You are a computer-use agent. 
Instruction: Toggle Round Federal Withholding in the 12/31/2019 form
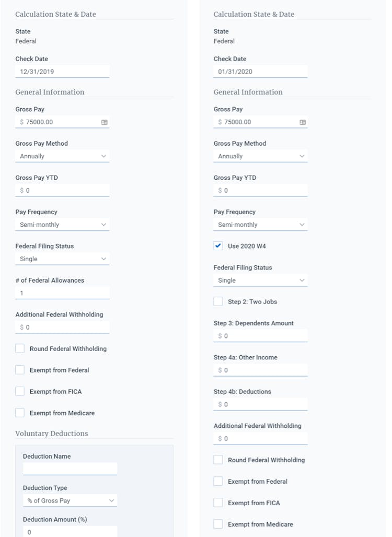(x=20, y=348)
